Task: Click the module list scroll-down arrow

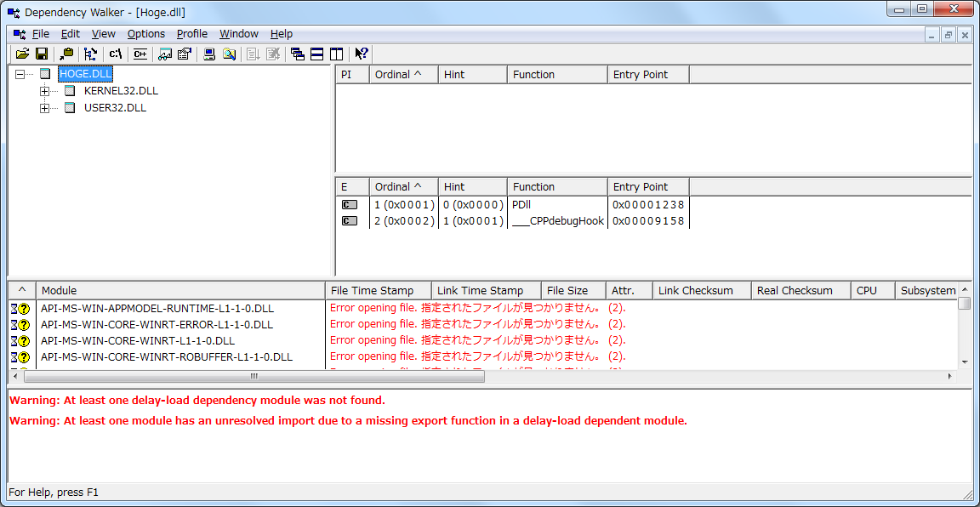Action: coord(965,362)
